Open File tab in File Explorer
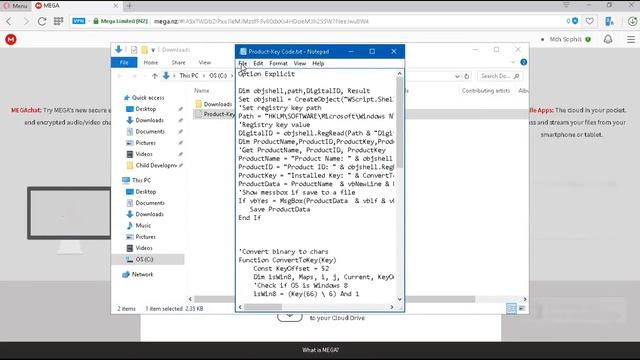 pos(124,62)
